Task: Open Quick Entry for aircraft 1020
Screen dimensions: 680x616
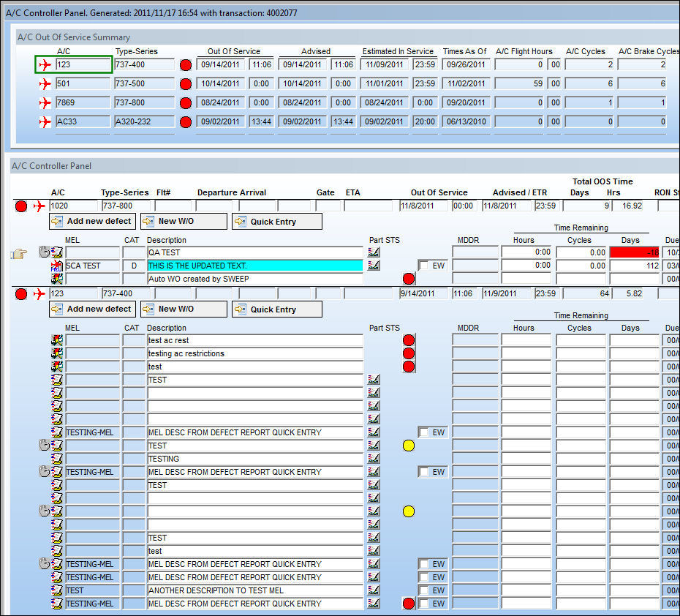Action: coord(277,221)
